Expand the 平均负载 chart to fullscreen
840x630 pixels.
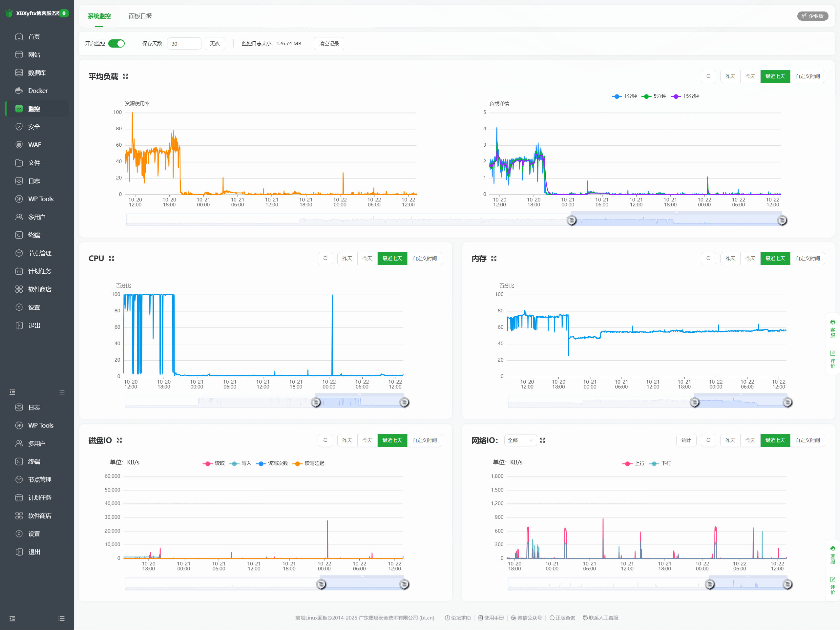(125, 76)
